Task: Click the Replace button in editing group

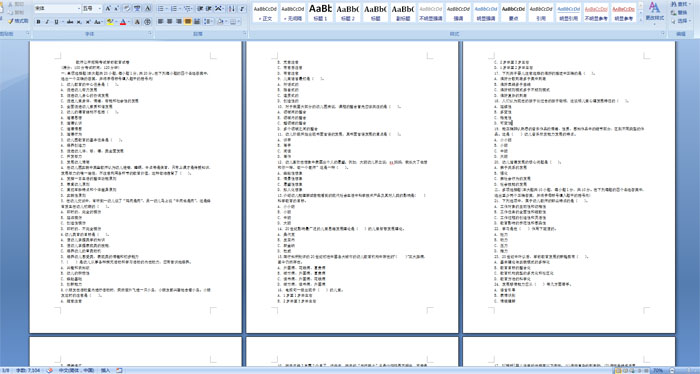Action: click(x=679, y=12)
